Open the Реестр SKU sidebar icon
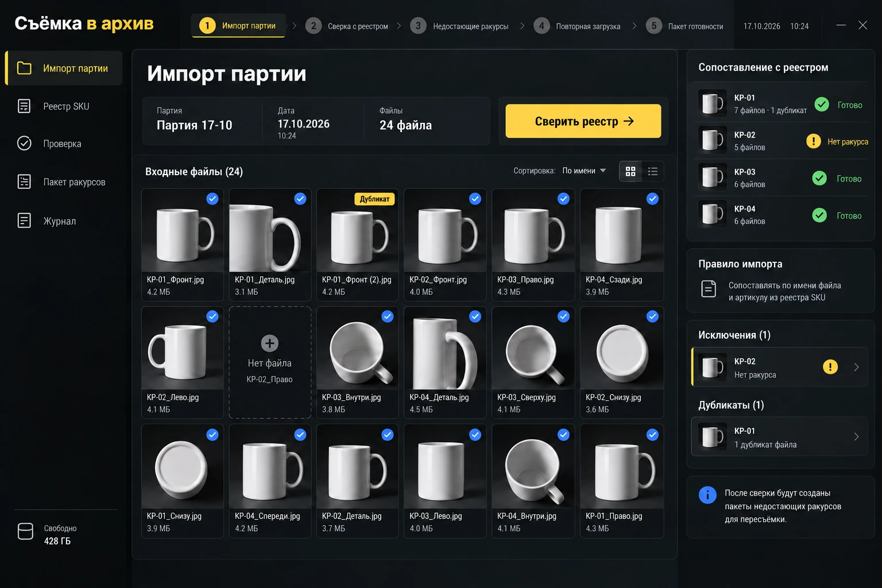 [x=24, y=106]
